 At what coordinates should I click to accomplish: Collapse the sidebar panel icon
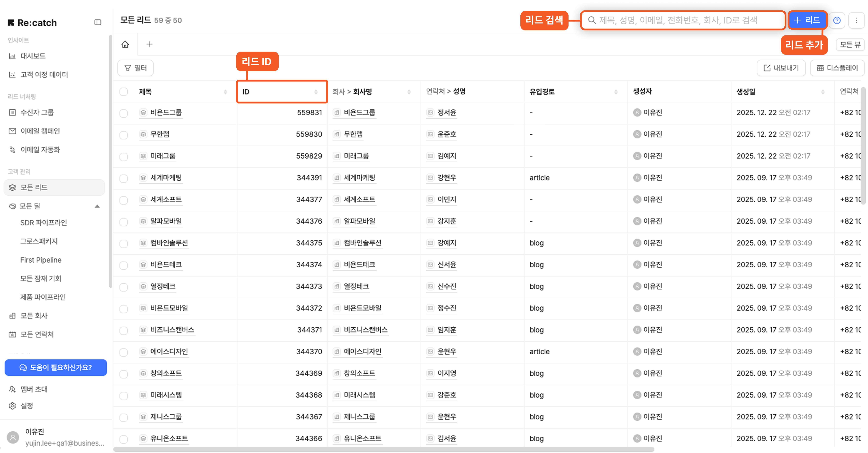[x=98, y=22]
